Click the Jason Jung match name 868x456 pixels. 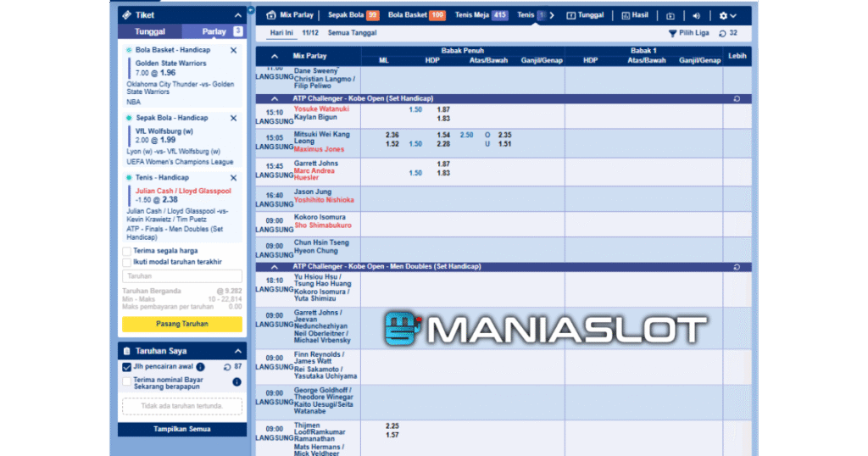point(312,192)
